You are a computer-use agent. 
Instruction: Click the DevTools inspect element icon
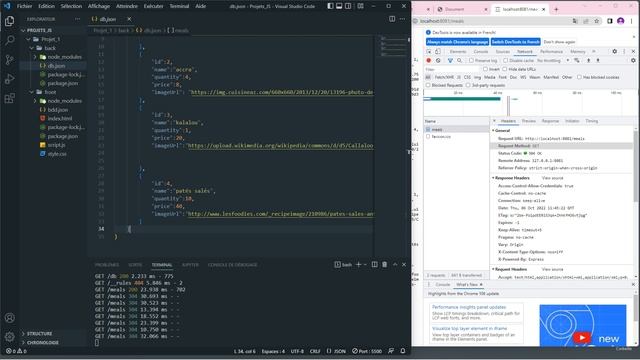tap(429, 52)
